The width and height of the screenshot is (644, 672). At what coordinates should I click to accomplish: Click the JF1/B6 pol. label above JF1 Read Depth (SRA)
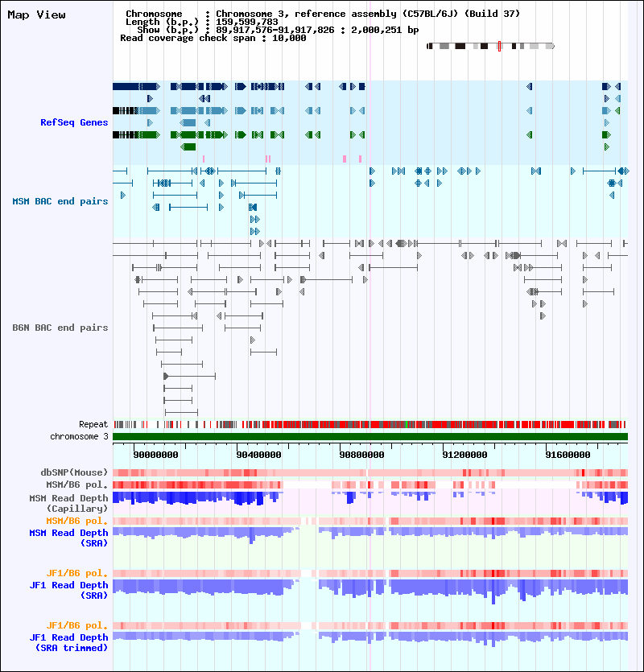click(x=76, y=573)
